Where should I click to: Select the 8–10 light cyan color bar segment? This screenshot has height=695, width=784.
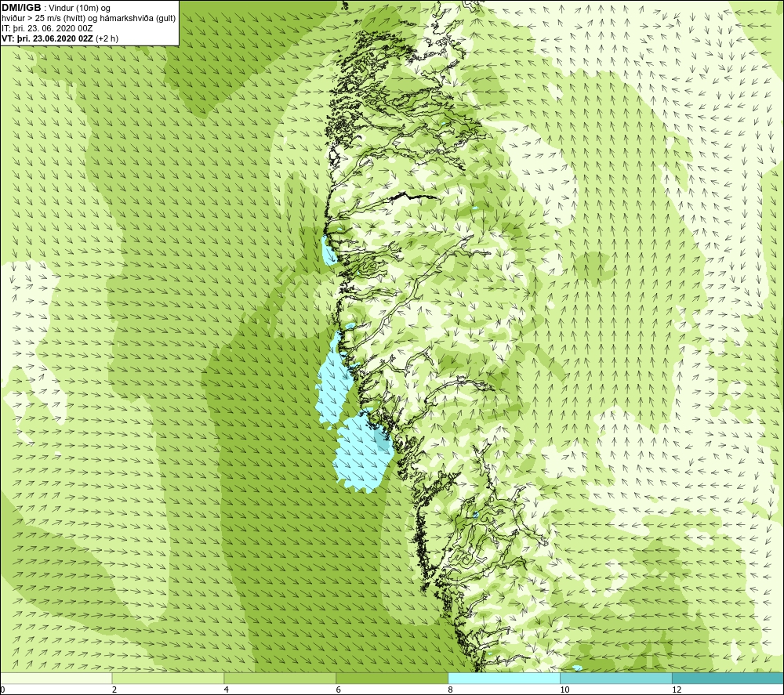click(x=504, y=678)
